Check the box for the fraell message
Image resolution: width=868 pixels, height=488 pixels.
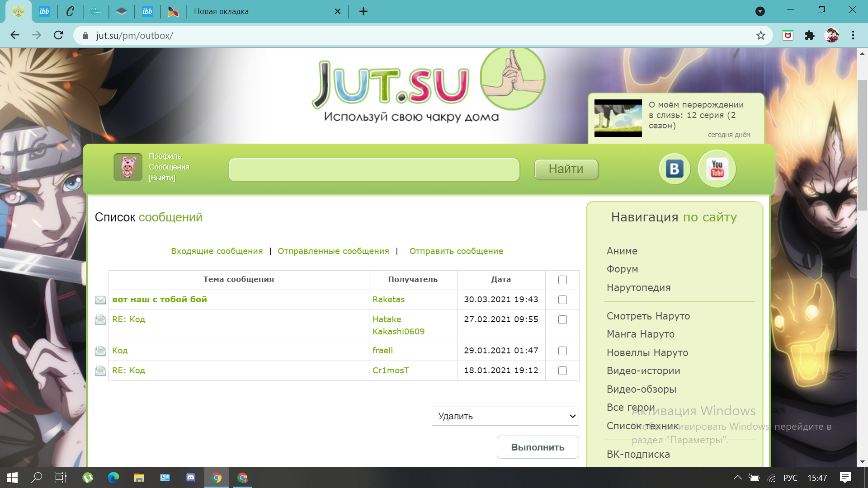pos(562,351)
